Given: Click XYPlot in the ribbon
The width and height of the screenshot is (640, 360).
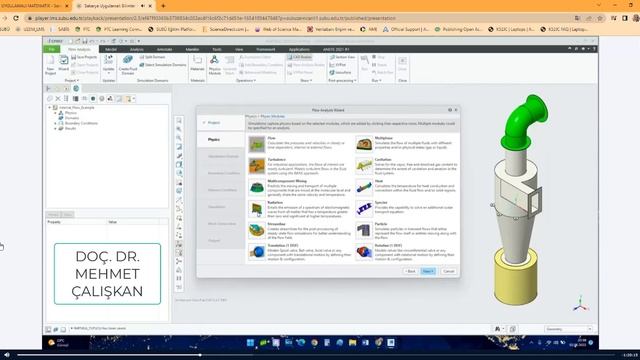Looking at the screenshot, I should pyautogui.click(x=338, y=65).
